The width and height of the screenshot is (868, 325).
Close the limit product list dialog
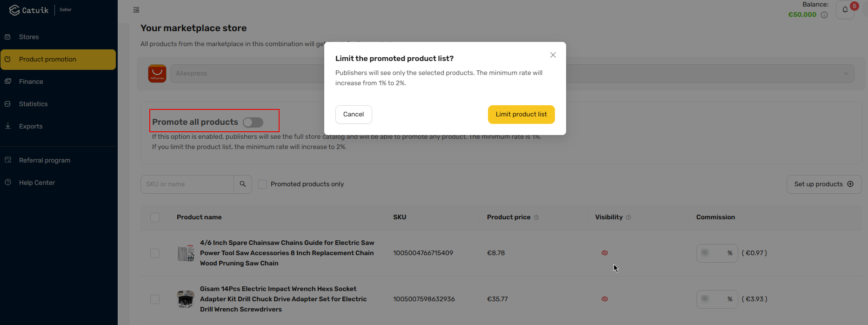pos(553,55)
